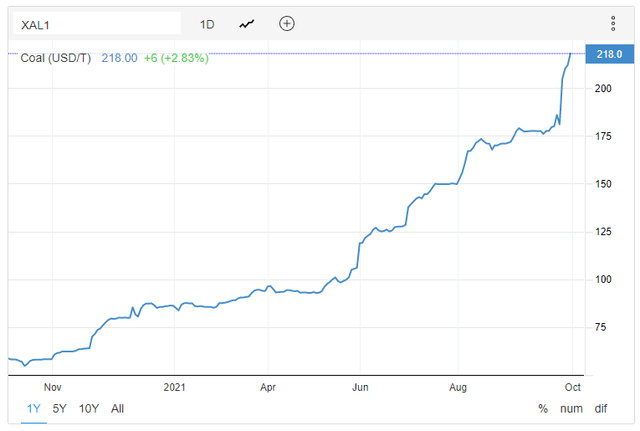The height and width of the screenshot is (431, 640).
Task: Click the 2021 x-axis label
Action: coord(174,387)
